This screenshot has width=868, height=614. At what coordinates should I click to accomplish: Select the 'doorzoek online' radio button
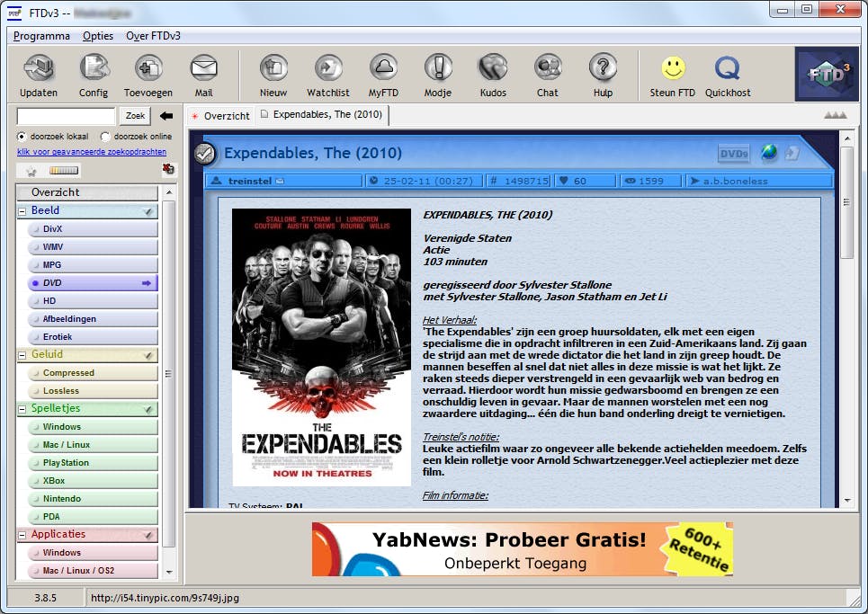click(x=105, y=136)
